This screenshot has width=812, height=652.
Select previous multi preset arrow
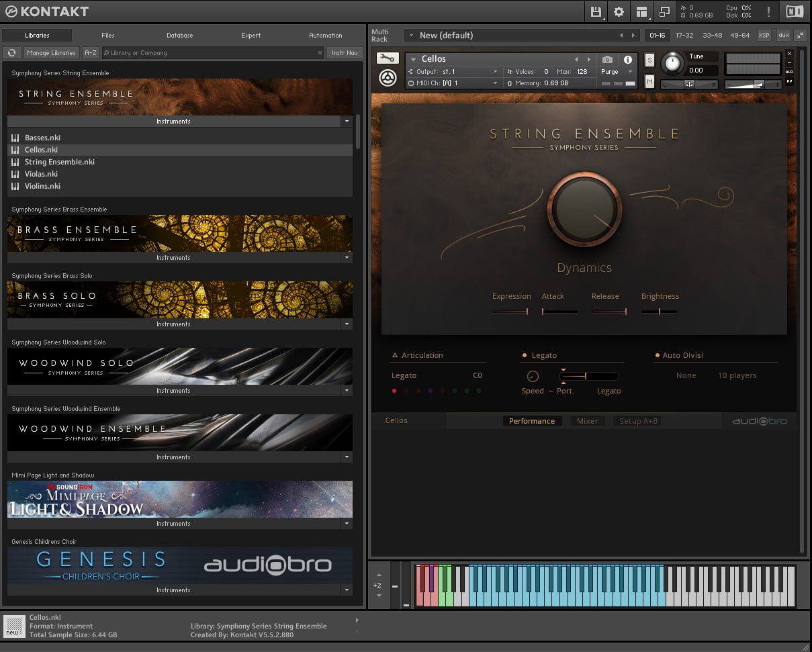(621, 36)
